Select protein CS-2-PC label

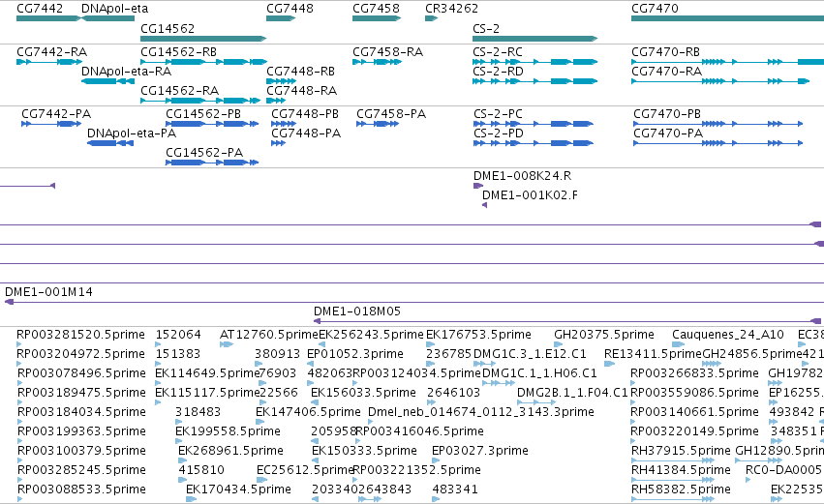[499, 114]
